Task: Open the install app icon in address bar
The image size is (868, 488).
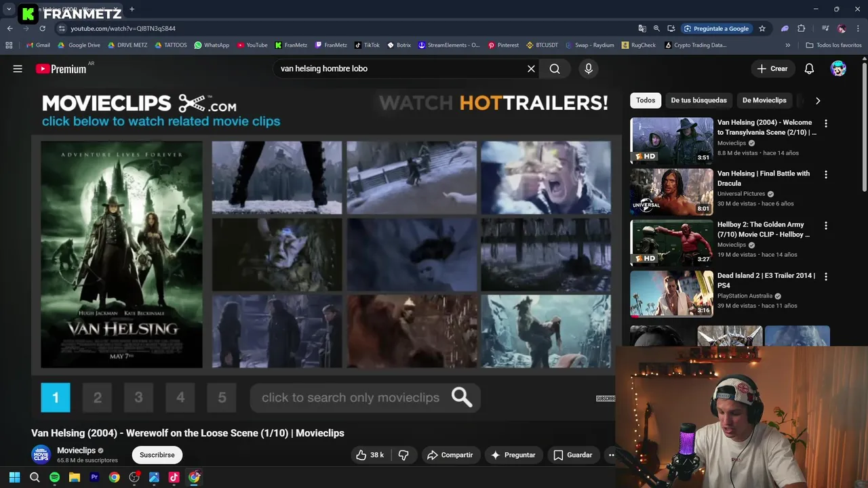Action: pos(671,28)
